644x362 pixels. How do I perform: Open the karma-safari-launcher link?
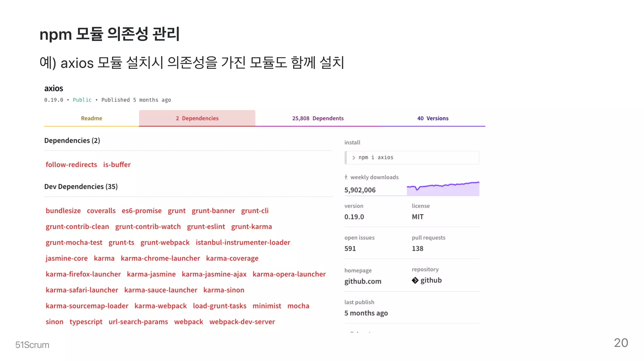82,290
